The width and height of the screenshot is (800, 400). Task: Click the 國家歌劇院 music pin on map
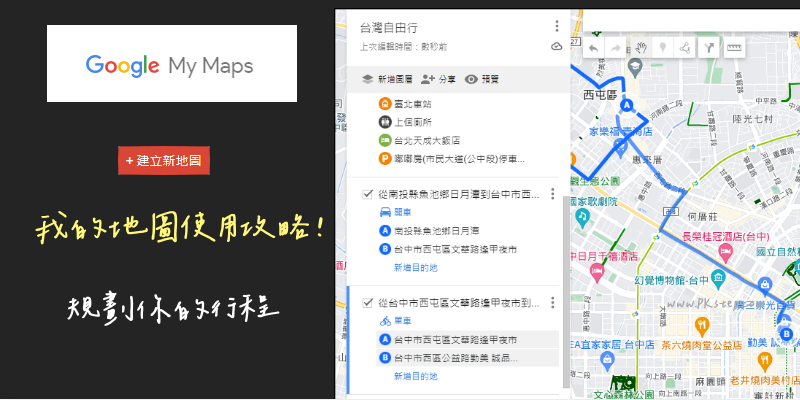click(582, 218)
